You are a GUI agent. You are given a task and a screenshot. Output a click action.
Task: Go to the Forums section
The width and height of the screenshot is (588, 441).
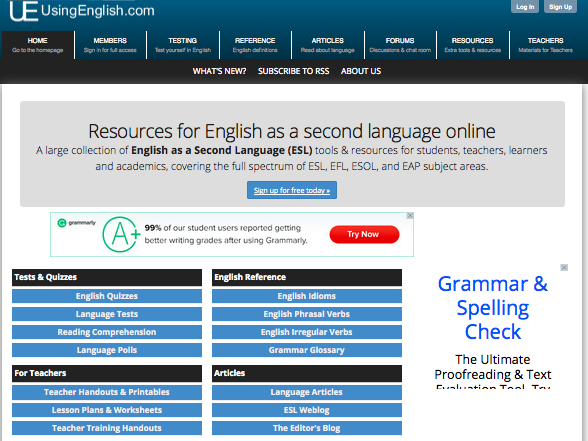click(400, 45)
